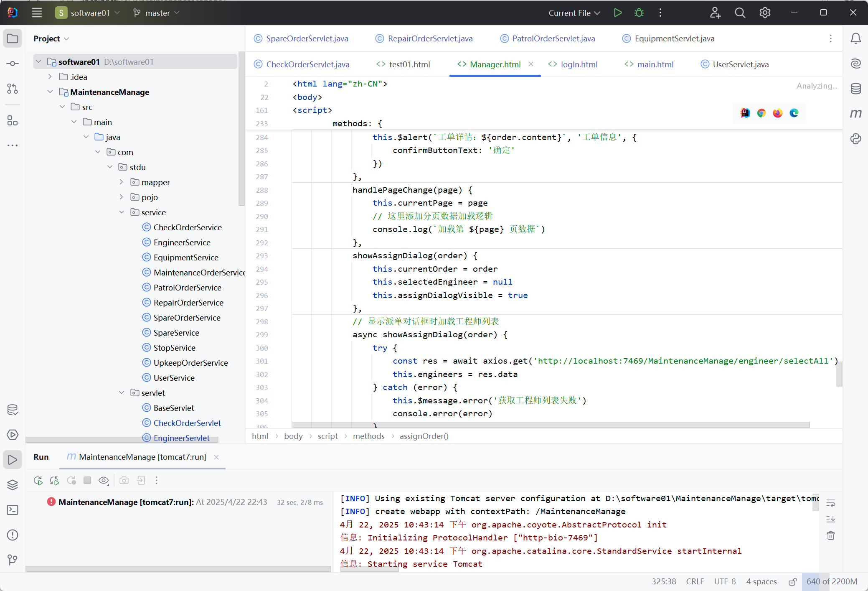
Task: Clear console with the trash icon
Action: click(831, 535)
